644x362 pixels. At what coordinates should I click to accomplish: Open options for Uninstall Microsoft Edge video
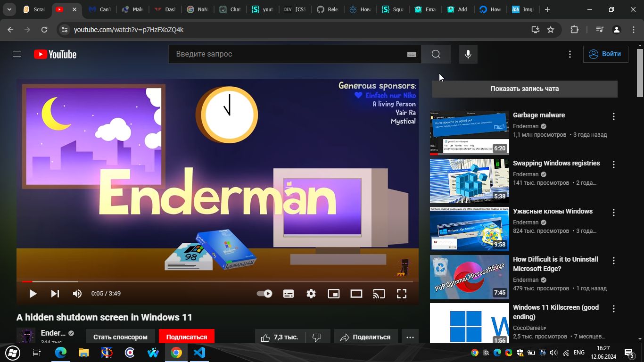613,261
